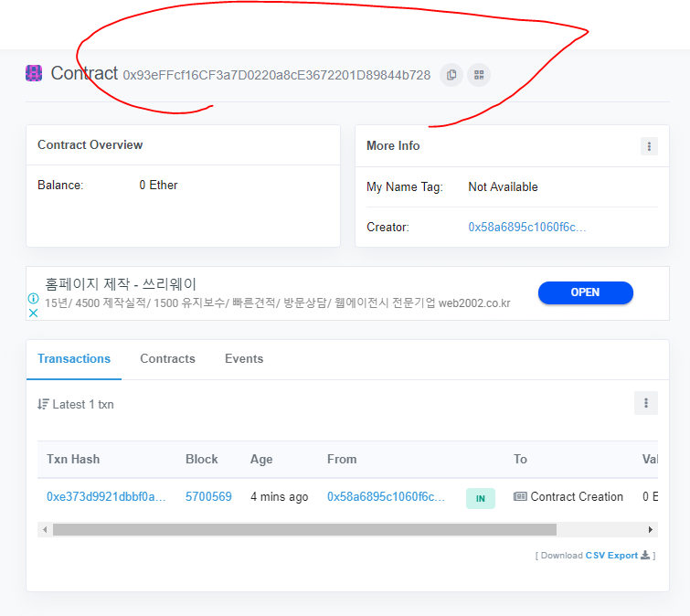Screen dimensions: 690x616
Task: Open block 5700569
Action: click(208, 497)
